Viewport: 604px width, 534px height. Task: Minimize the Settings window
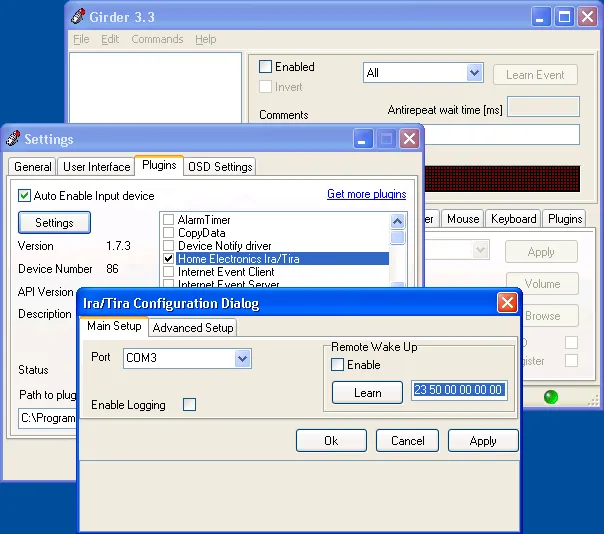click(363, 138)
